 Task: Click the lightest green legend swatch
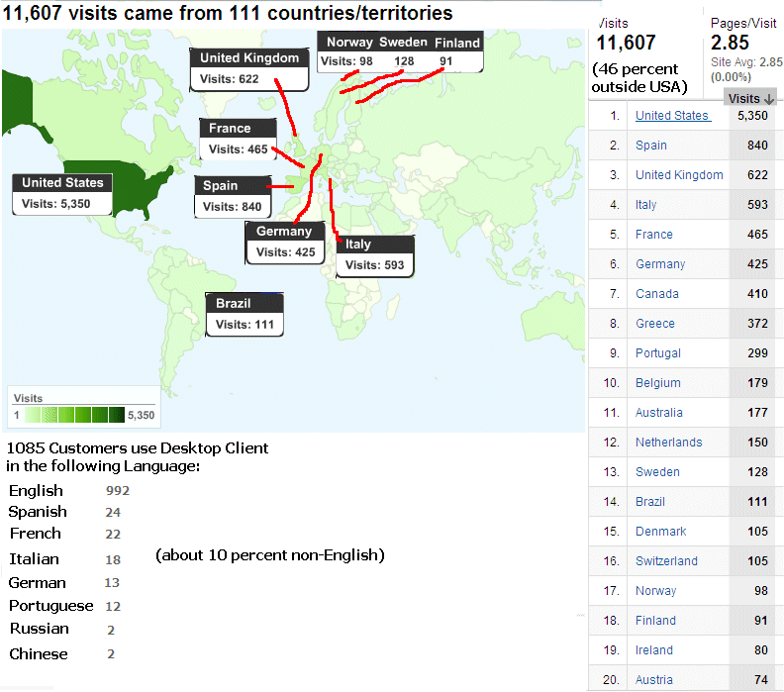point(32,415)
